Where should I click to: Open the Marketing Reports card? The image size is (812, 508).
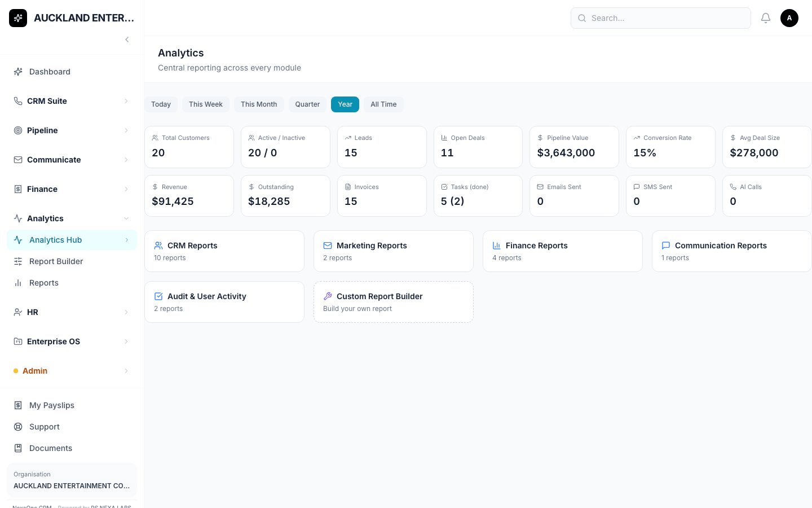tap(394, 251)
